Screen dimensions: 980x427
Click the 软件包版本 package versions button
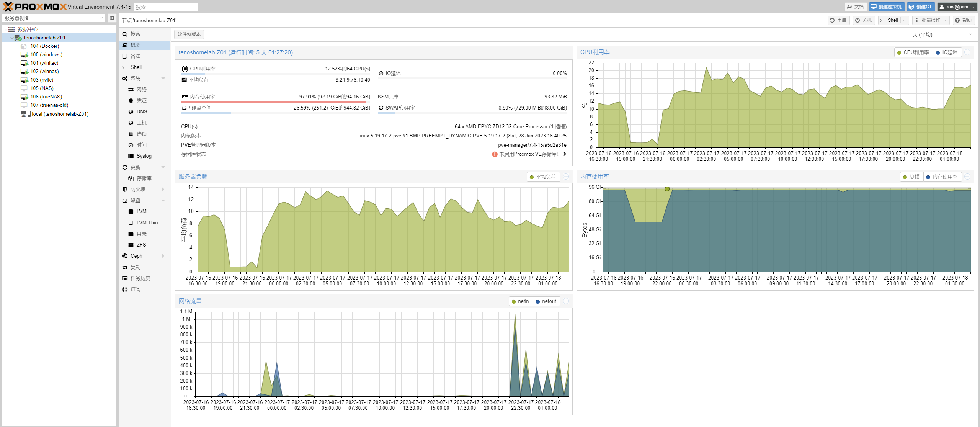(189, 34)
